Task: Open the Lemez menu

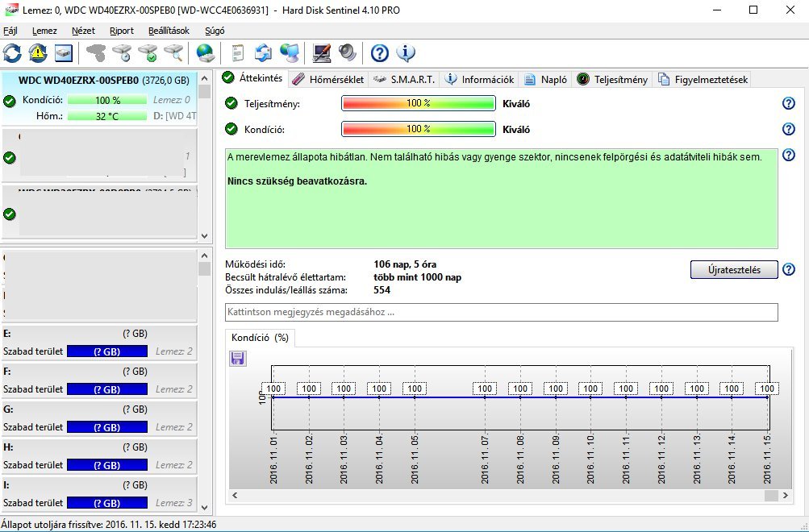Action: point(44,31)
